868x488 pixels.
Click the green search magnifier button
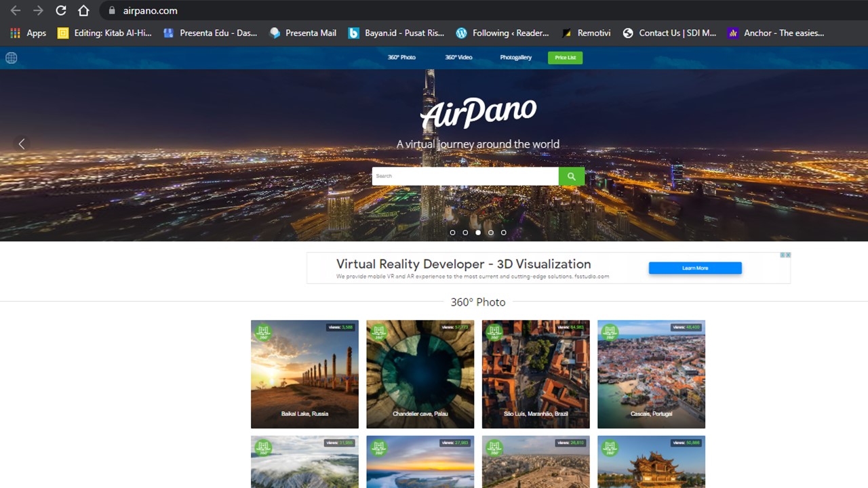click(571, 176)
